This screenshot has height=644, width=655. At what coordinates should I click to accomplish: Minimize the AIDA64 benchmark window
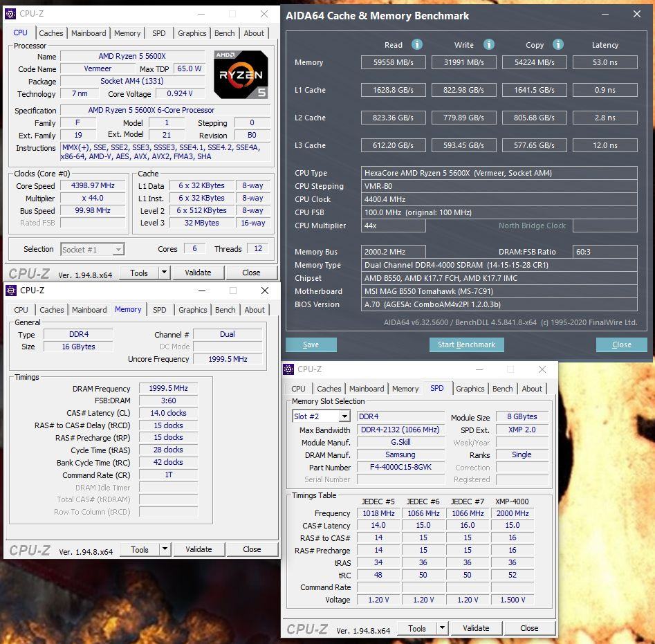click(x=605, y=15)
